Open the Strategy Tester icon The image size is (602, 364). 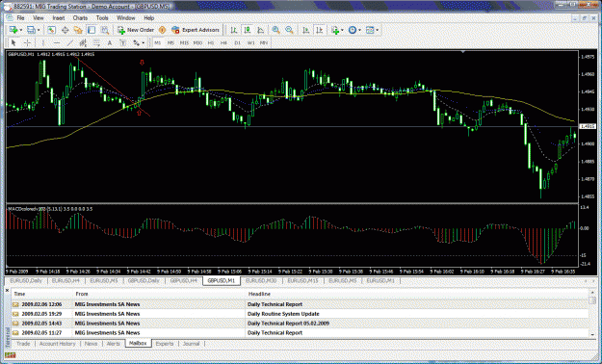coord(104,30)
